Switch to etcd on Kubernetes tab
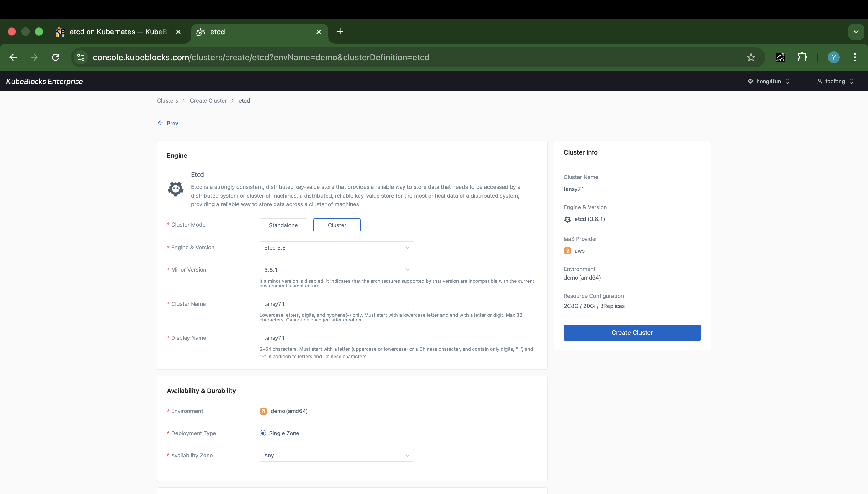 coord(119,32)
